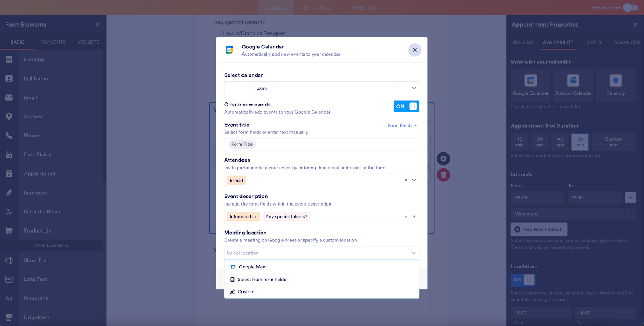
Task: Toggle the Lunchtime ON switch
Action: click(523, 280)
